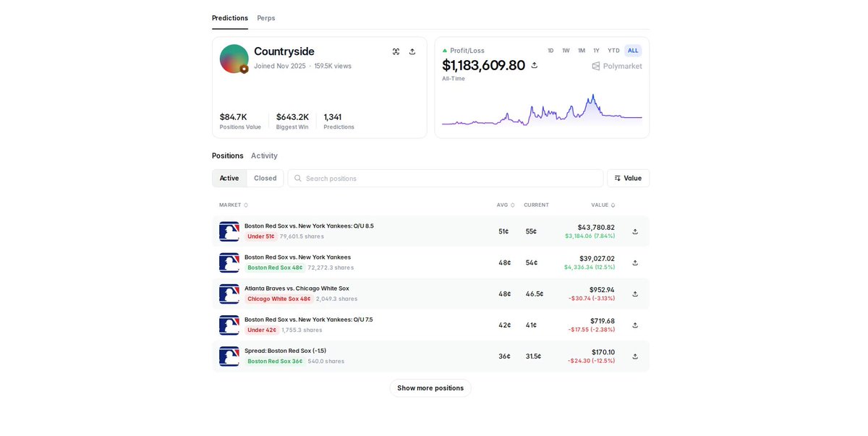Switch to the Predictions tab
The height and width of the screenshot is (436, 868).
pos(230,18)
